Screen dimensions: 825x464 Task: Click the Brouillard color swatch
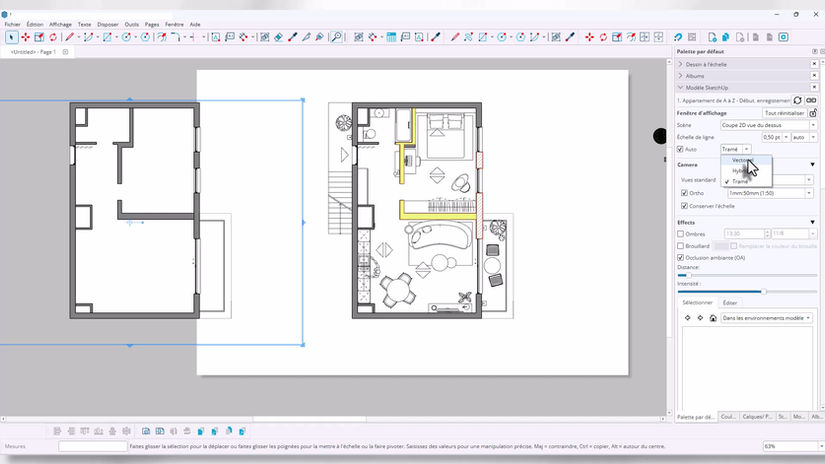(721, 246)
